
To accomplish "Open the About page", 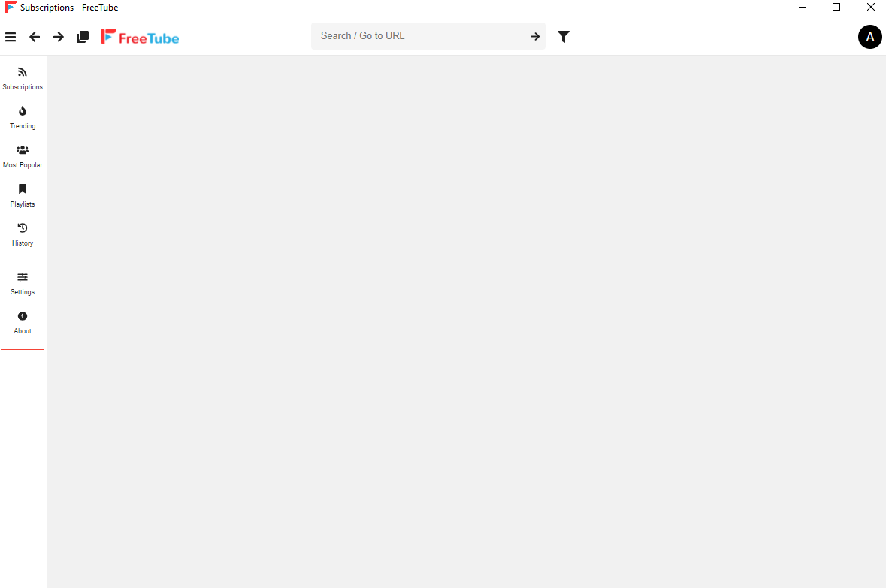I will 22,322.
